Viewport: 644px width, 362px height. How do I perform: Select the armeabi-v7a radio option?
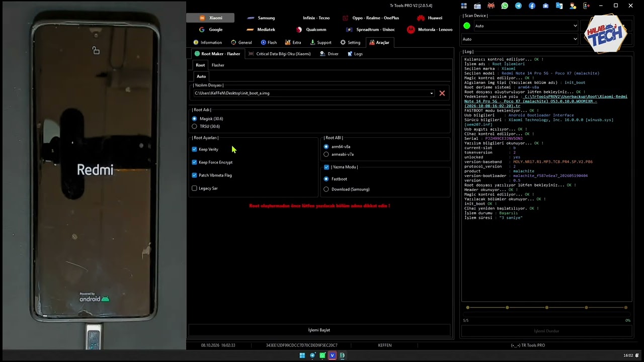coord(326,154)
